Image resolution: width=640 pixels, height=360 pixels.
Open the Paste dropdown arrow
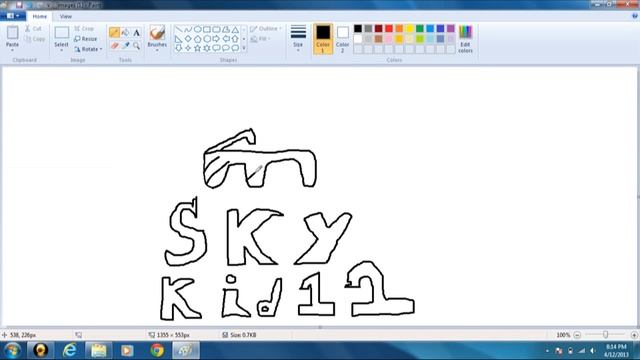[x=13, y=50]
